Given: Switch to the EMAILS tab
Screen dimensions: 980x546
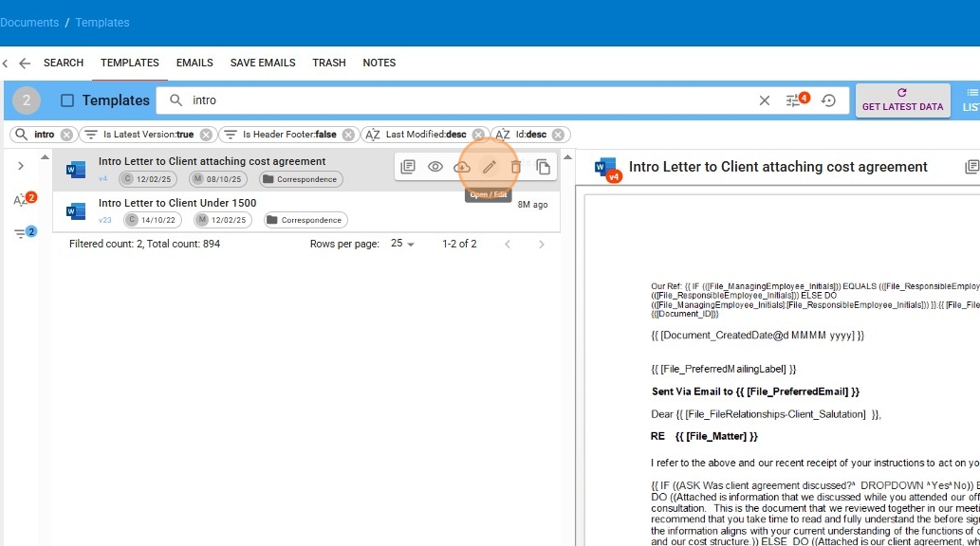Looking at the screenshot, I should pos(194,63).
